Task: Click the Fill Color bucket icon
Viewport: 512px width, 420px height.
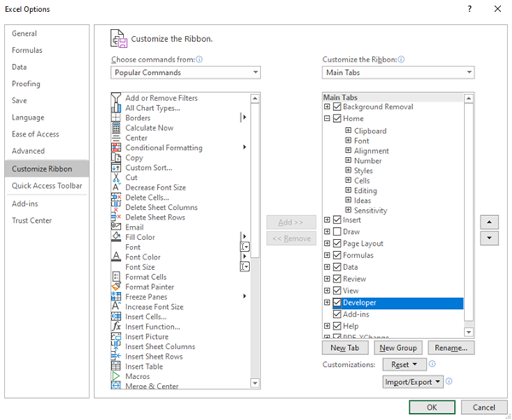Action: click(116, 237)
